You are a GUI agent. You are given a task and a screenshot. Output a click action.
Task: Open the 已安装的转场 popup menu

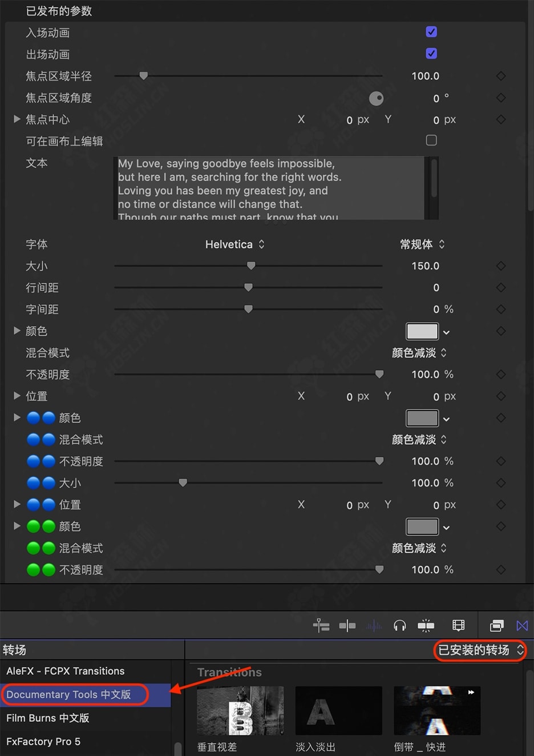tap(480, 650)
